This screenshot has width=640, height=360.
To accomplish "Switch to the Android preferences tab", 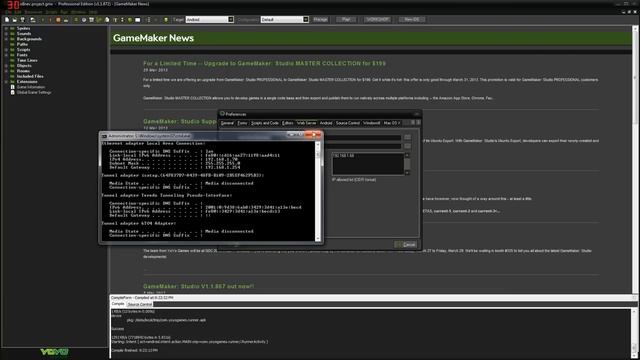I will click(x=326, y=123).
